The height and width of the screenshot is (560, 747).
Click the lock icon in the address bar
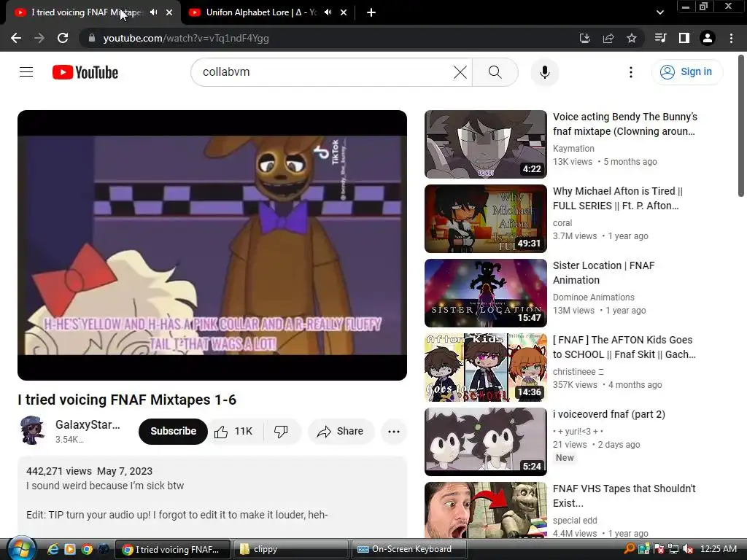[92, 38]
